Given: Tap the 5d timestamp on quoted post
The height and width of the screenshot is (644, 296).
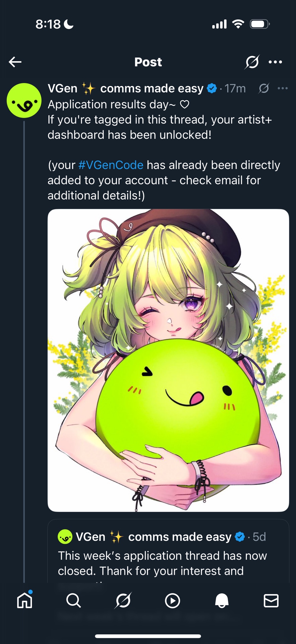Looking at the screenshot, I should [x=259, y=537].
